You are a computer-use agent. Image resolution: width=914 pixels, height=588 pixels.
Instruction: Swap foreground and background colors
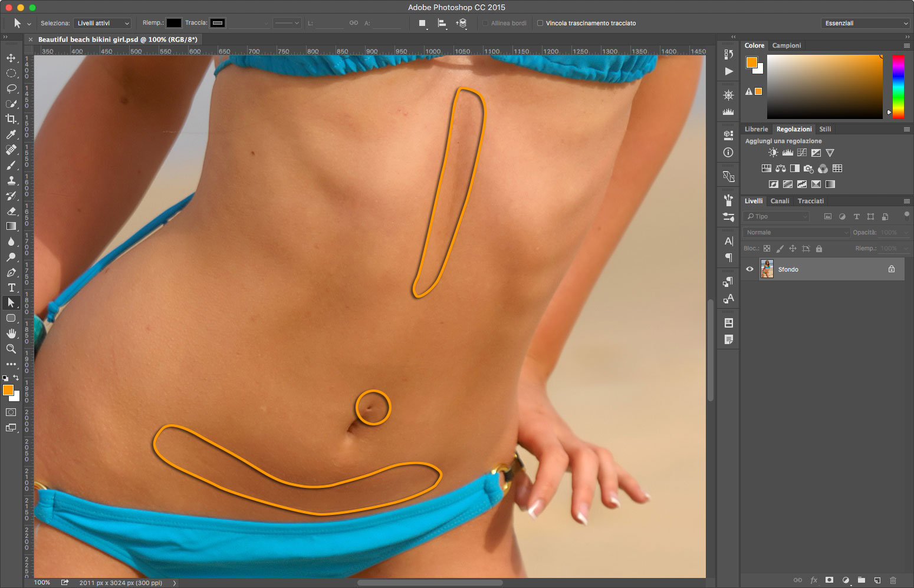[16, 378]
